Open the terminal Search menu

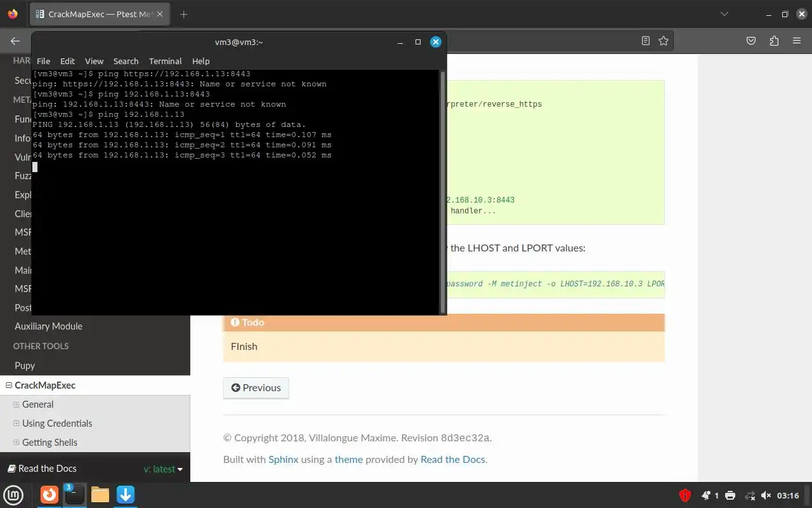tap(126, 61)
